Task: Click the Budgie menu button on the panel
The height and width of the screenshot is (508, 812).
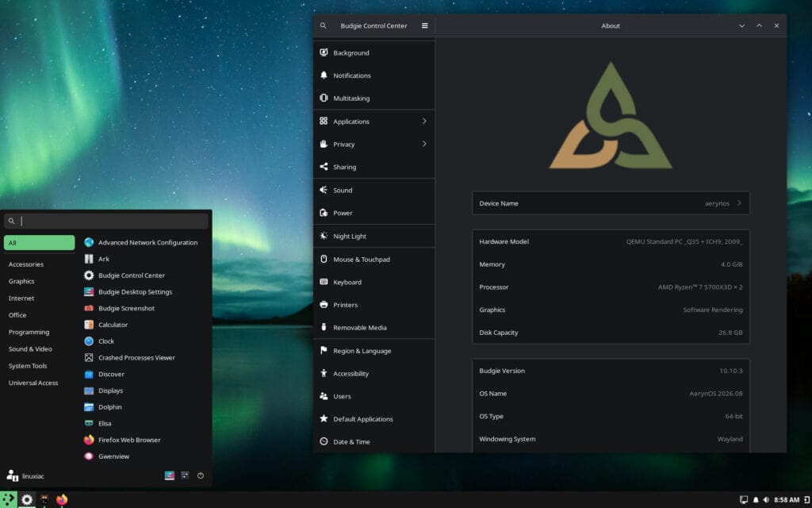Action: (9, 500)
